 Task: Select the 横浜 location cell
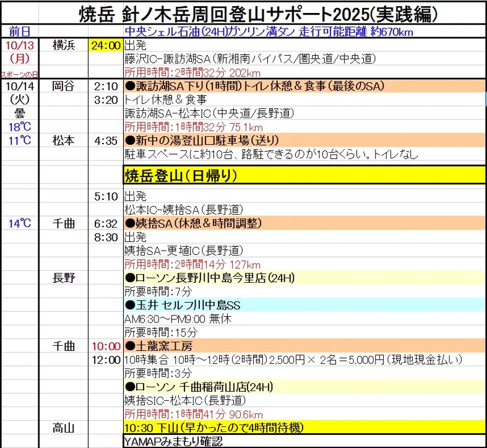pos(64,45)
